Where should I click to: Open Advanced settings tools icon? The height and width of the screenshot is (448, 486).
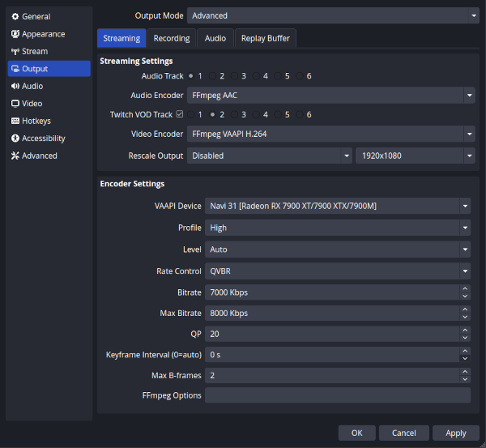pos(15,156)
